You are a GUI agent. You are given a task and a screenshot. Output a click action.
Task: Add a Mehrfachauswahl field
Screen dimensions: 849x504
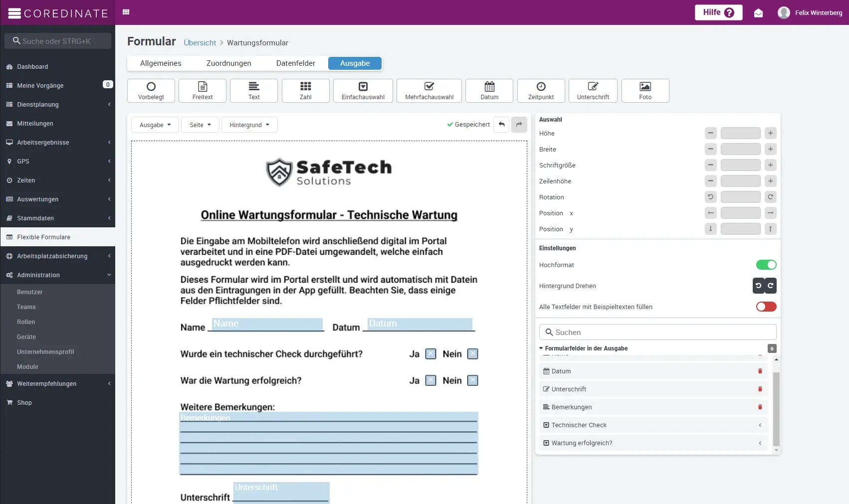pyautogui.click(x=429, y=91)
